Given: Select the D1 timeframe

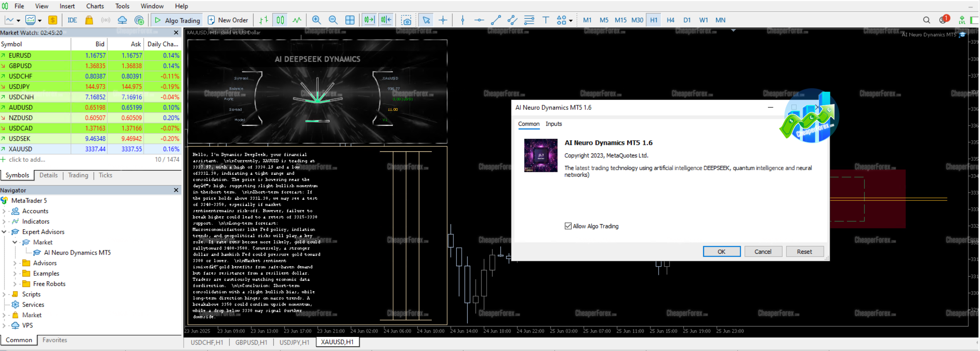Looking at the screenshot, I should 687,20.
